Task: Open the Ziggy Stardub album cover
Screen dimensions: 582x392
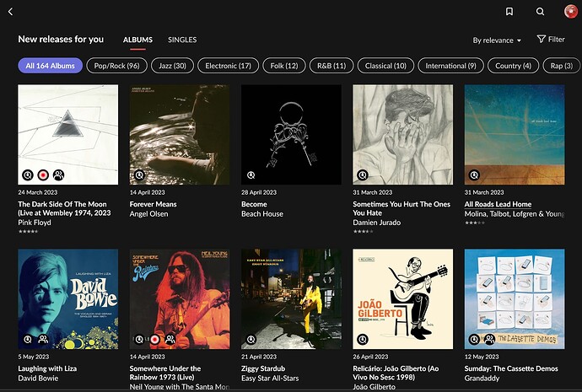Action: [x=291, y=298]
